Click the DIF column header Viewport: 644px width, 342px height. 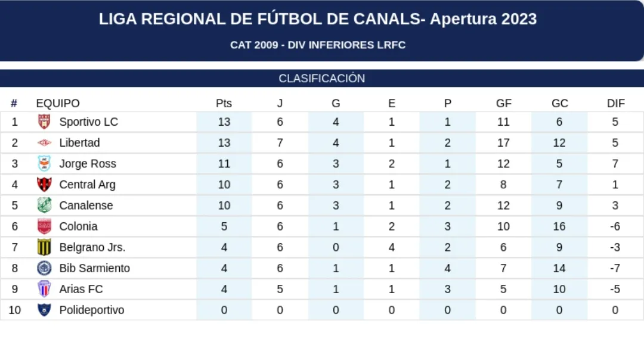pyautogui.click(x=615, y=104)
